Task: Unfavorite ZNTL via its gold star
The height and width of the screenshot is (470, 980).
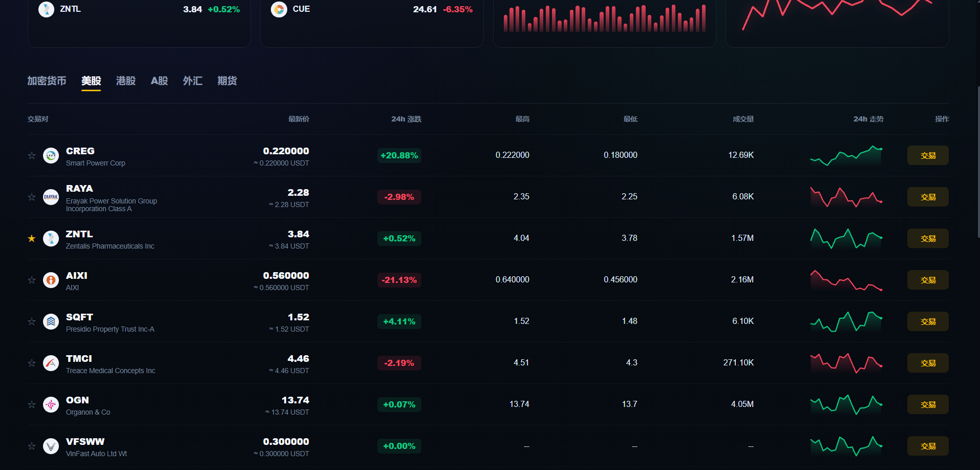Action: tap(32, 238)
